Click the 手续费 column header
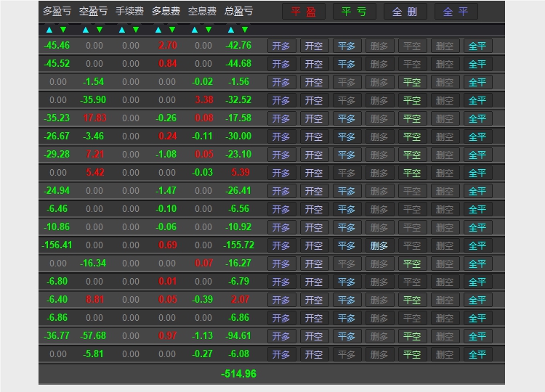 [129, 11]
